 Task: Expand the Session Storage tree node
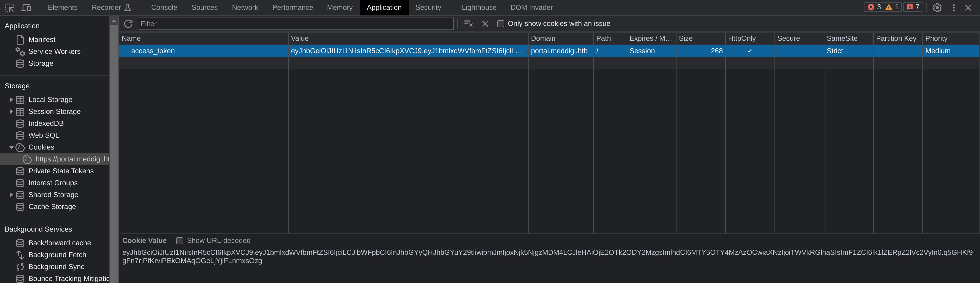(11, 111)
